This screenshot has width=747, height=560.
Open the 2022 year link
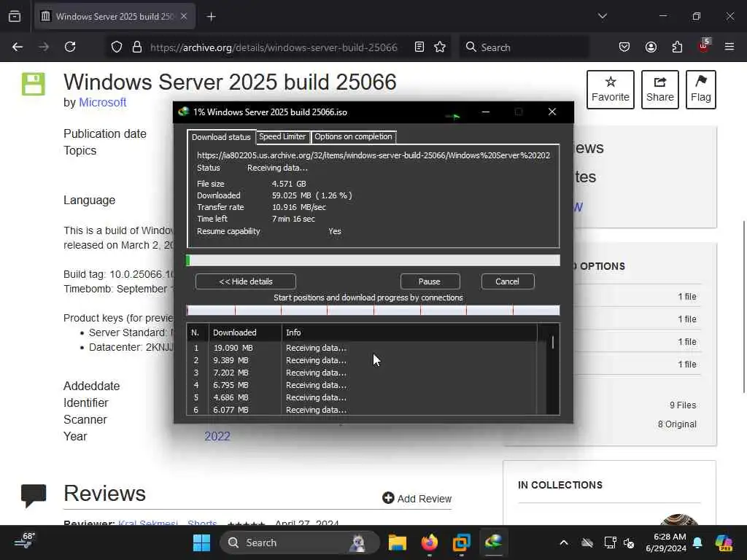[x=217, y=436]
